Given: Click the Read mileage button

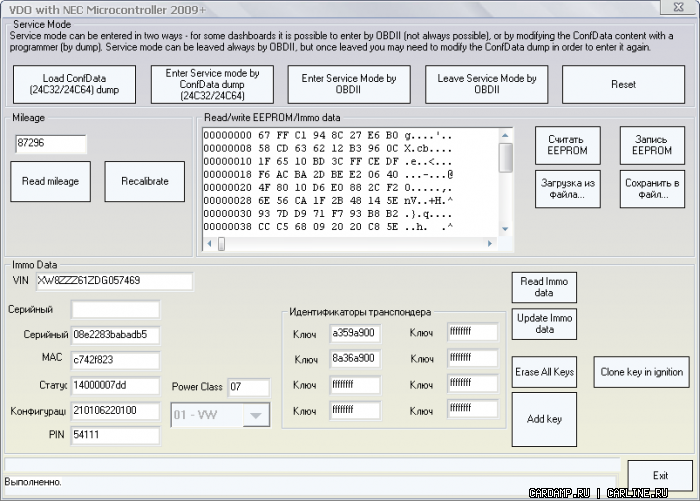Looking at the screenshot, I should click(50, 181).
